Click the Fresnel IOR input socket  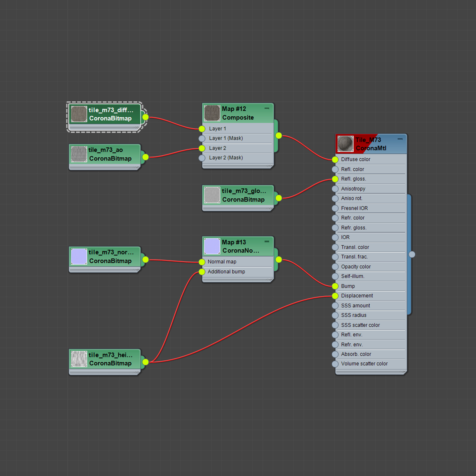(335, 208)
